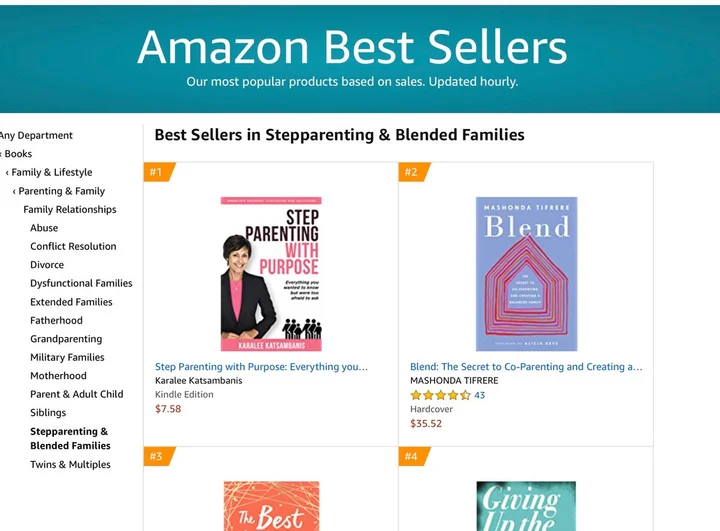Go back to Family & Lifestyle category
The height and width of the screenshot is (531, 720).
(51, 172)
